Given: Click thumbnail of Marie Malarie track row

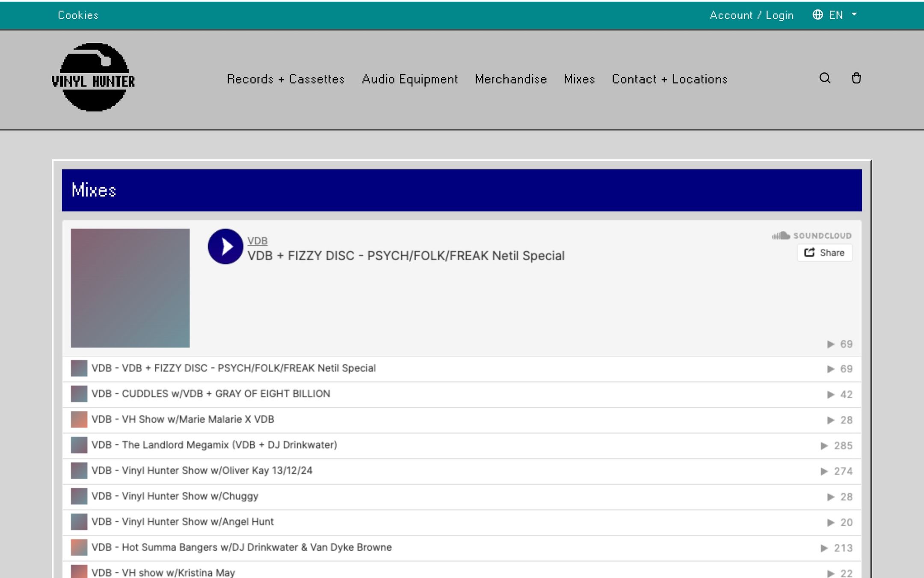Looking at the screenshot, I should pyautogui.click(x=79, y=420).
